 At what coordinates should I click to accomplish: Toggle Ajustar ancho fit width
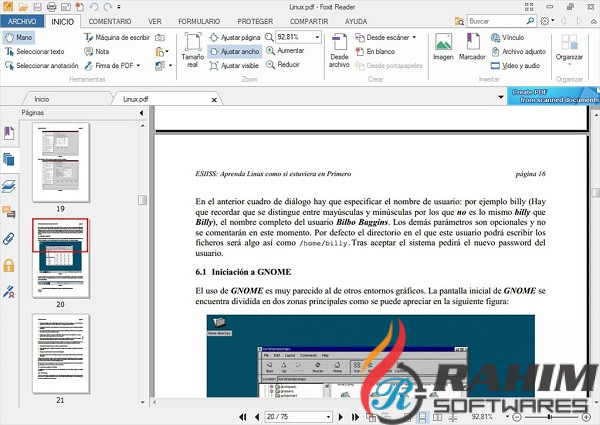click(235, 52)
